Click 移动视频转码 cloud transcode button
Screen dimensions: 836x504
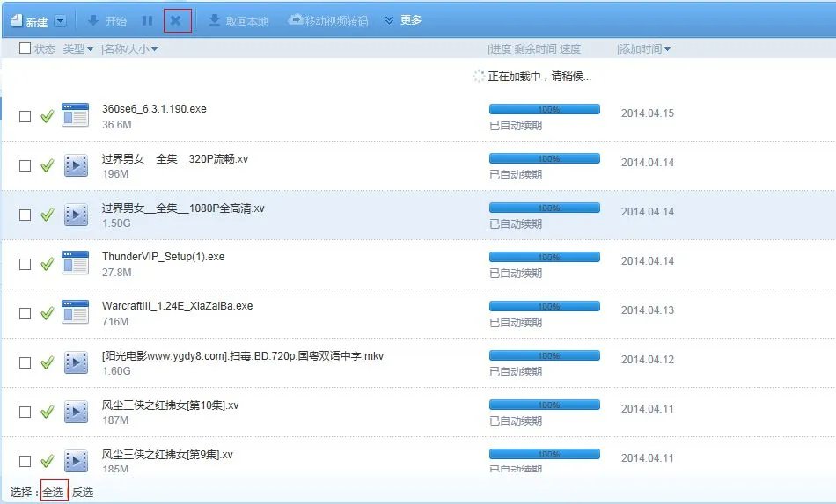[x=328, y=21]
